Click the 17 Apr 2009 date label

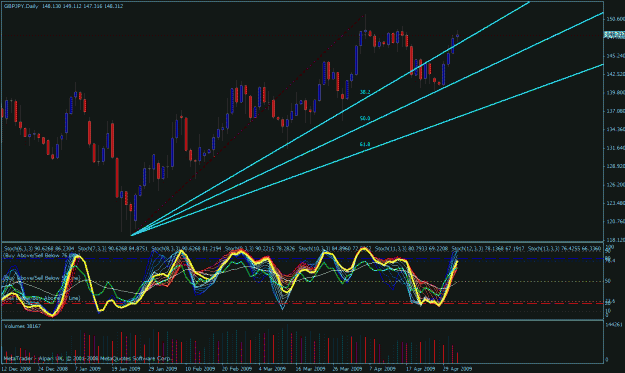pyautogui.click(x=421, y=369)
